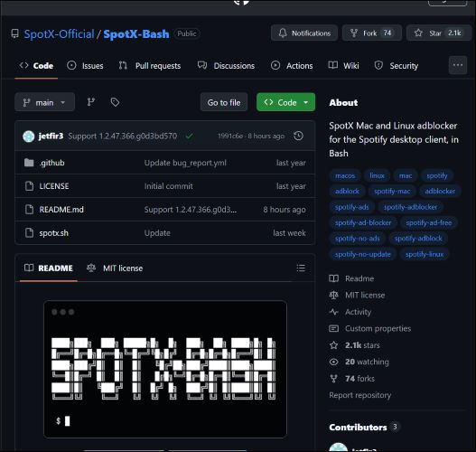View commit history clock icon
Screen dimensions: 476x452
[298, 136]
